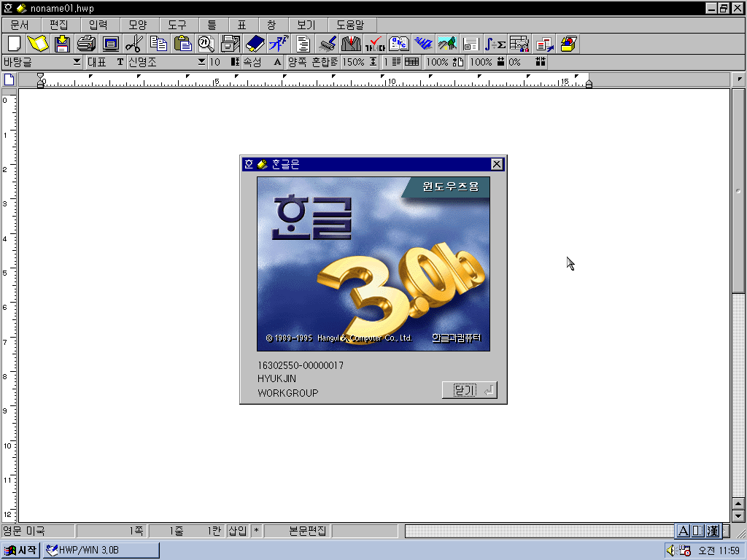The width and height of the screenshot is (747, 560).
Task: Click the text frame page icon
Action: [x=471, y=44]
